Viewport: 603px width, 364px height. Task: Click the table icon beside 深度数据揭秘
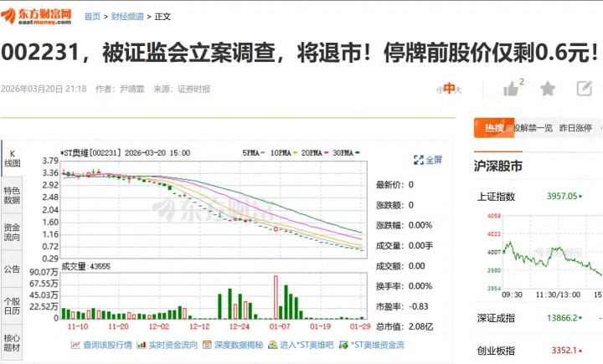tap(207, 345)
